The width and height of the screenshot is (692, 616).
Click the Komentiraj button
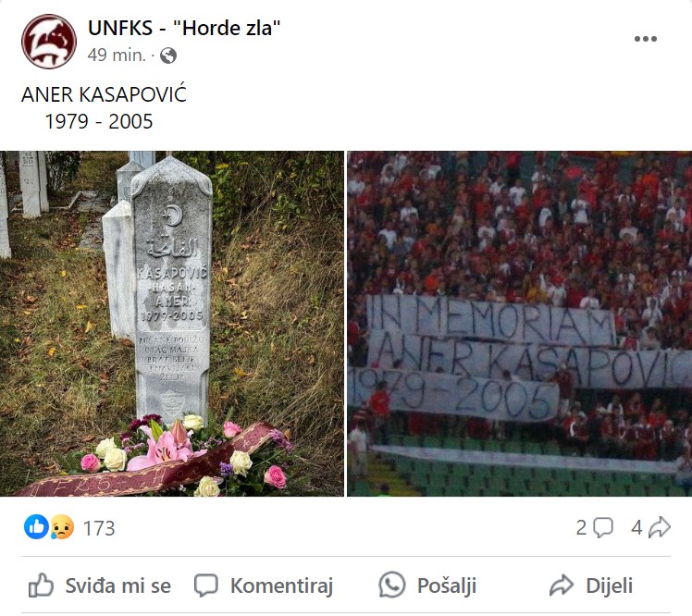click(264, 585)
